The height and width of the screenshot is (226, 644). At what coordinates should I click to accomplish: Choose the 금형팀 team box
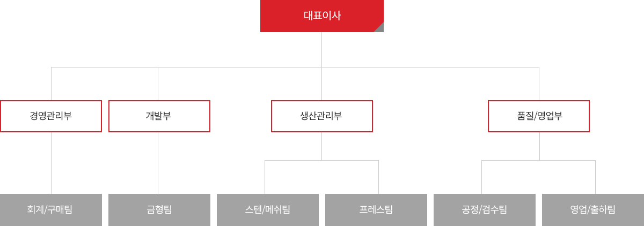pyautogui.click(x=159, y=210)
